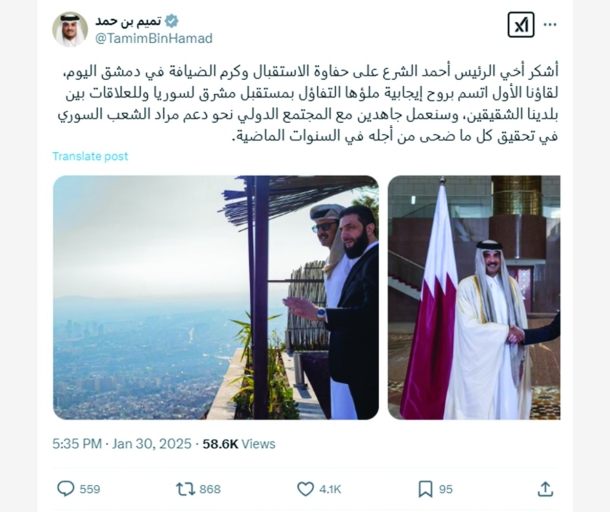Open the Damascus skyline balcony photo
The image size is (610, 512).
coord(216,297)
